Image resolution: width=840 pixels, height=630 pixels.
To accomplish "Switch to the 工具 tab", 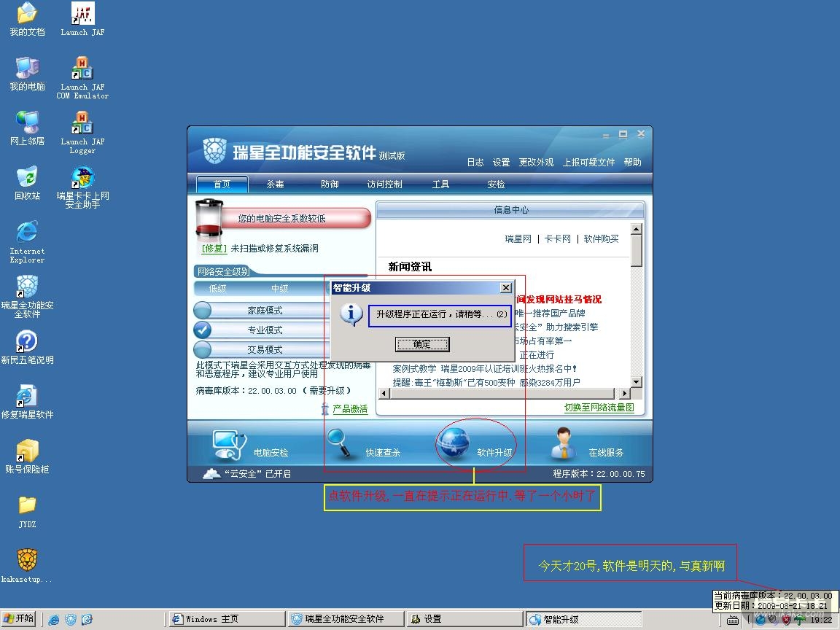I will (441, 184).
